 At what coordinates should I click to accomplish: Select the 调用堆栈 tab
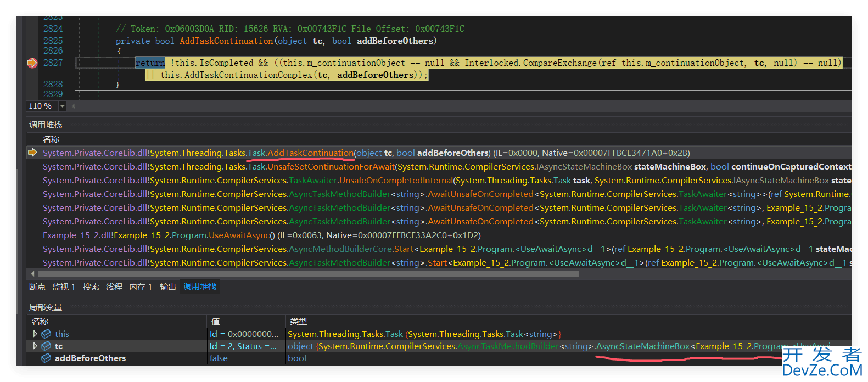coord(200,286)
